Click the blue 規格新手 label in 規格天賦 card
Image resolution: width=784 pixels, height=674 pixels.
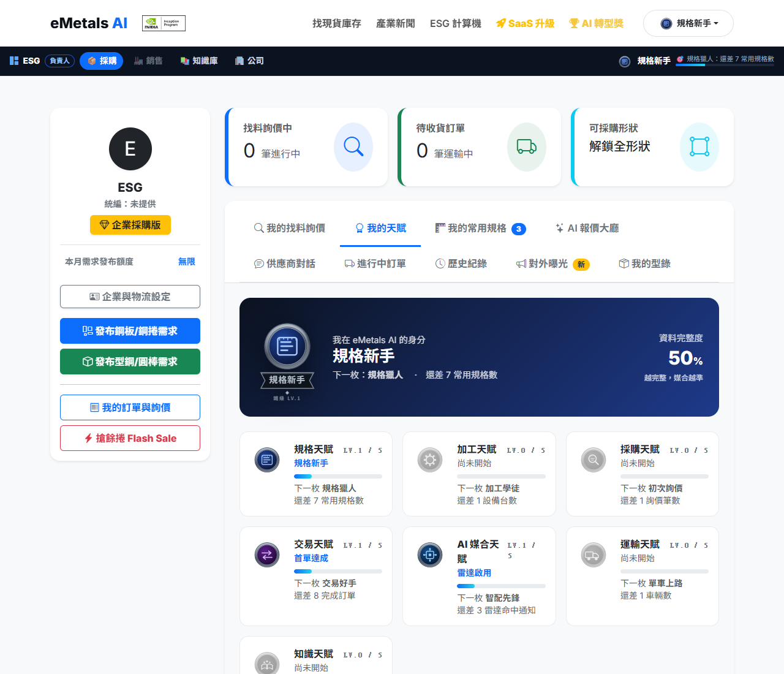(311, 463)
